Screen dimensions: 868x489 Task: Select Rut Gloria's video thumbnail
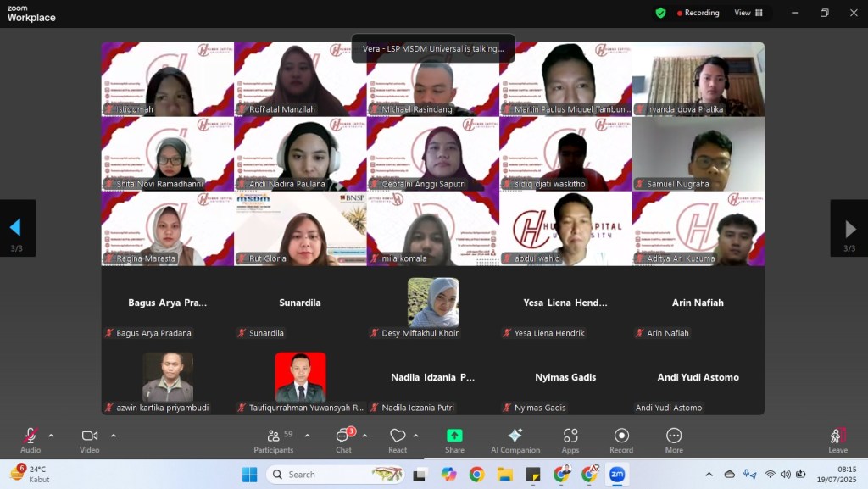(x=300, y=228)
